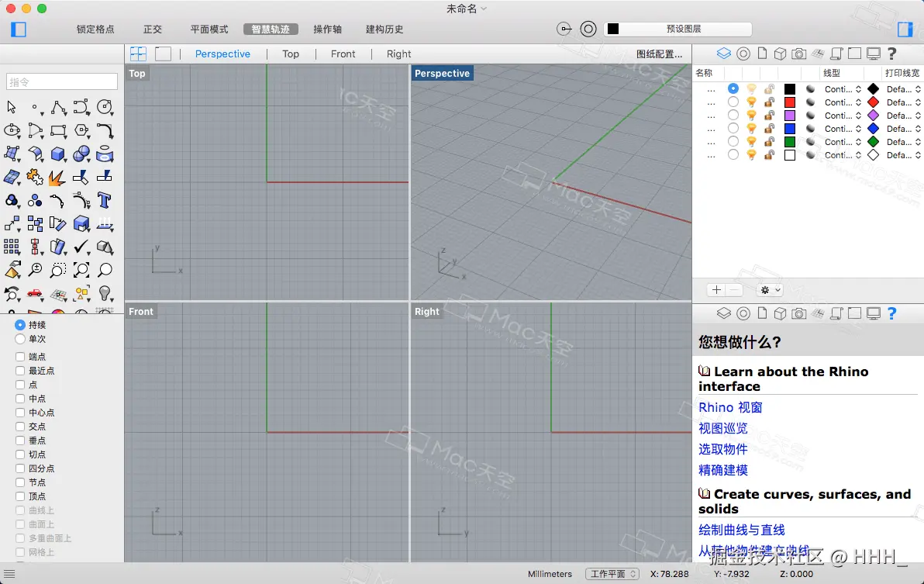Toggle visibility bulb of purple layer
The height and width of the screenshot is (584, 924).
point(751,116)
